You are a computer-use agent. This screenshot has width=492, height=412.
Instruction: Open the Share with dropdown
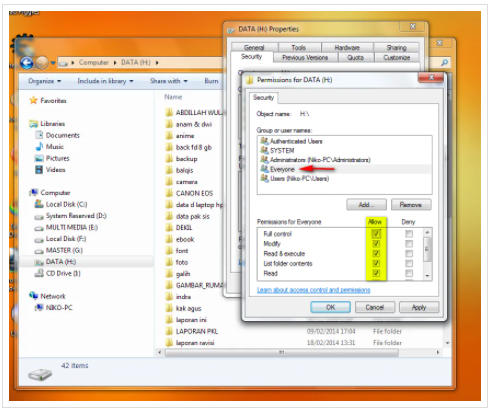coord(169,81)
